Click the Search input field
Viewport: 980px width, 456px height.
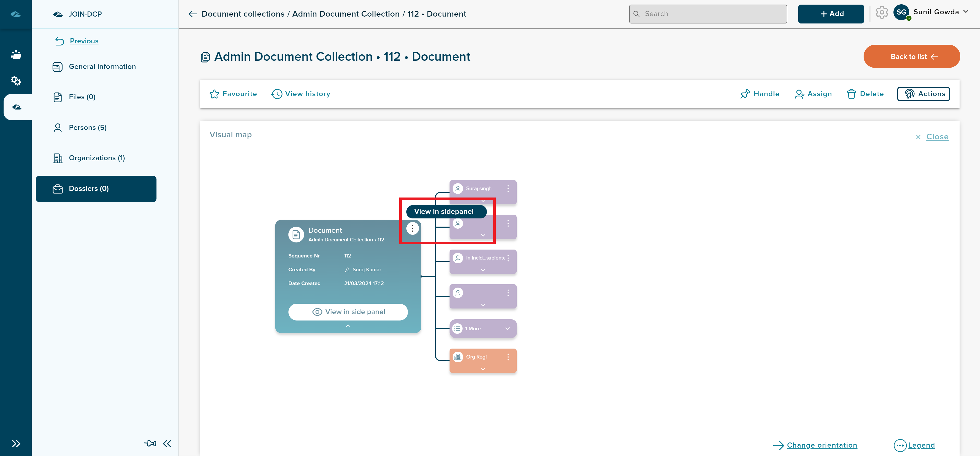(708, 14)
